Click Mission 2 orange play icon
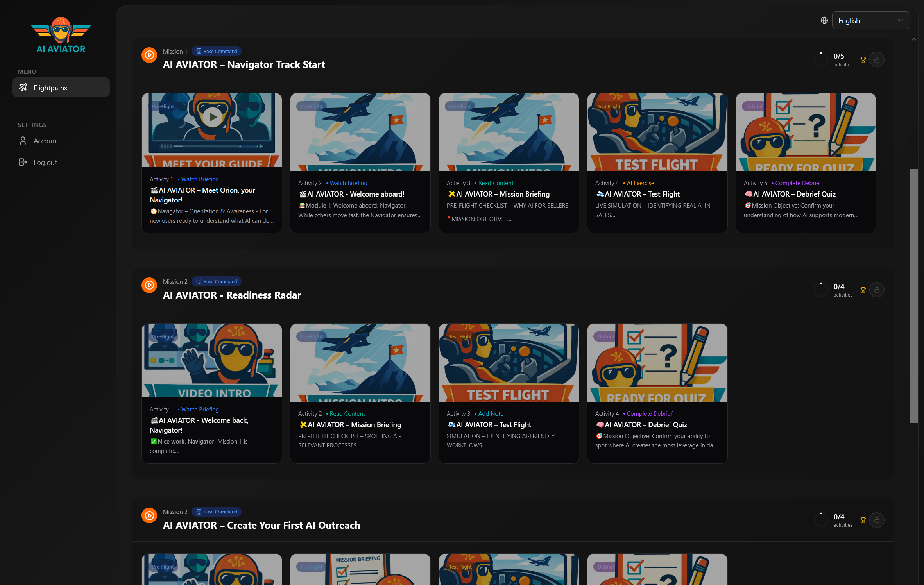The width and height of the screenshot is (924, 585). (x=149, y=286)
